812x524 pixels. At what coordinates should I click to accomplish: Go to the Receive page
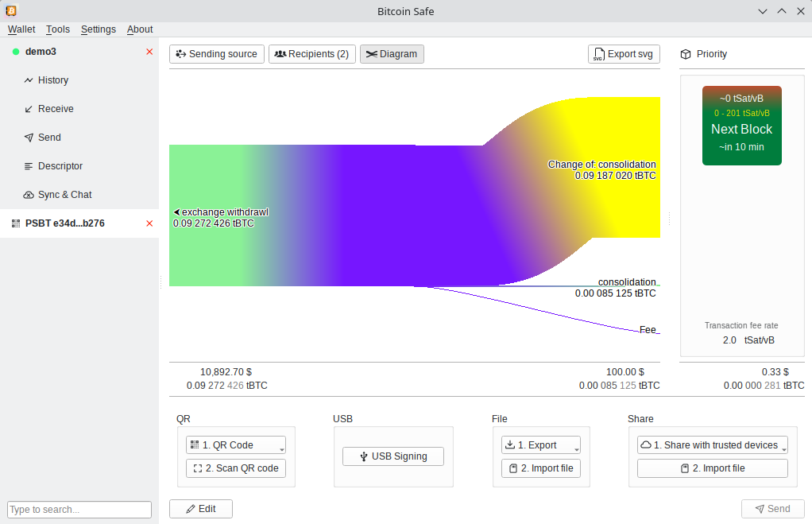point(55,109)
